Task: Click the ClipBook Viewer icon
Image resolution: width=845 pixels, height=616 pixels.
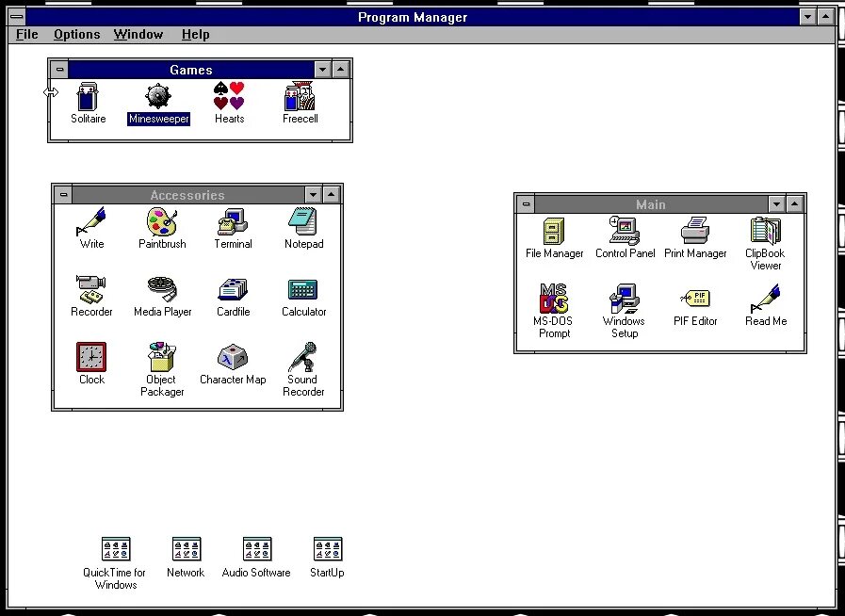Action: (x=766, y=231)
